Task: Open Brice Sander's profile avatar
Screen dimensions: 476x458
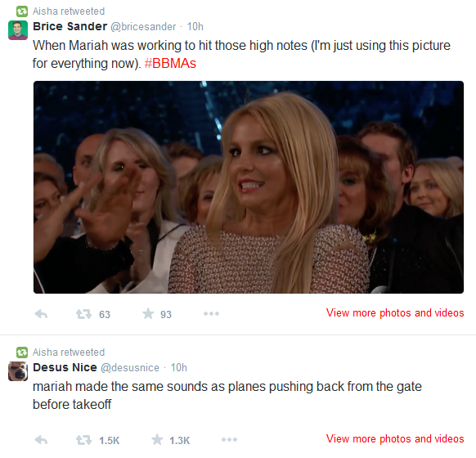Action: click(x=18, y=30)
